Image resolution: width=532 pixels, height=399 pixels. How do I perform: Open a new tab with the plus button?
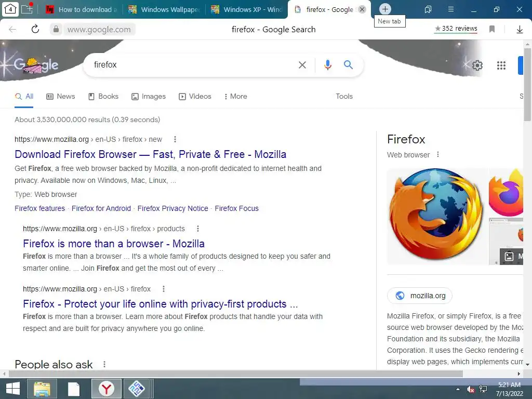click(385, 9)
